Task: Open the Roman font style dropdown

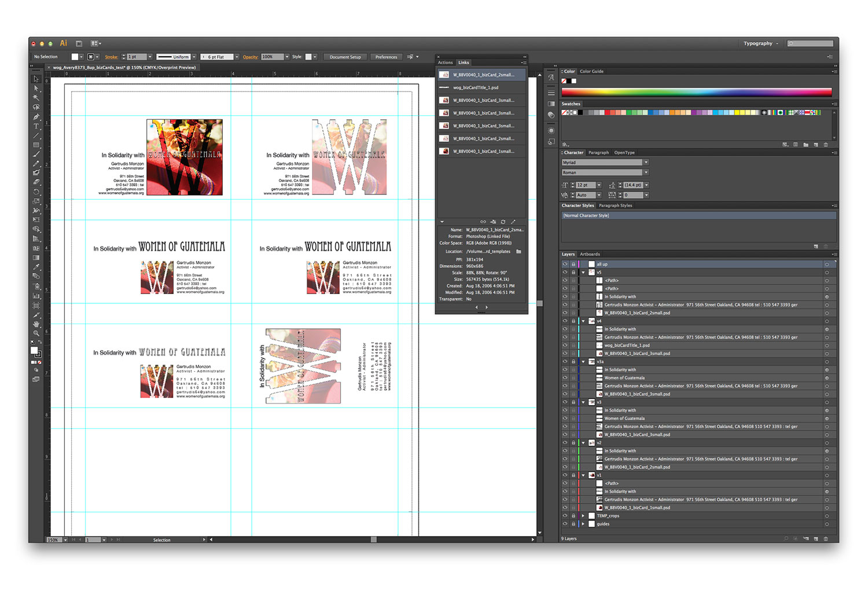Action: pyautogui.click(x=646, y=172)
